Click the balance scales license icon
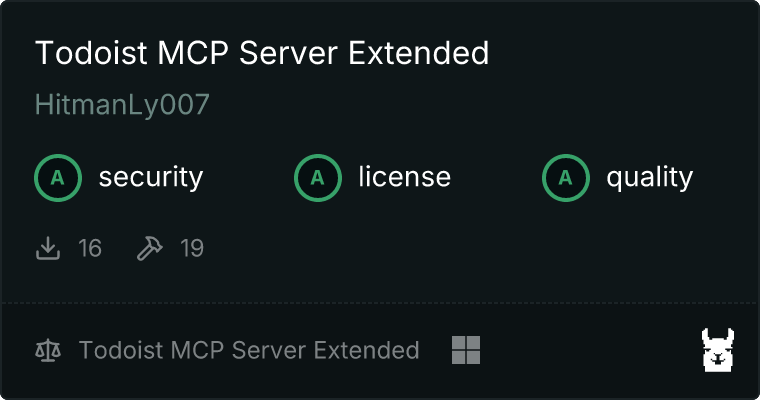 (x=48, y=350)
